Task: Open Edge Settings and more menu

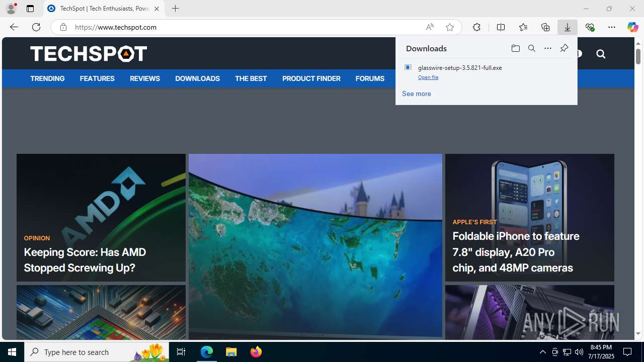Action: click(612, 27)
